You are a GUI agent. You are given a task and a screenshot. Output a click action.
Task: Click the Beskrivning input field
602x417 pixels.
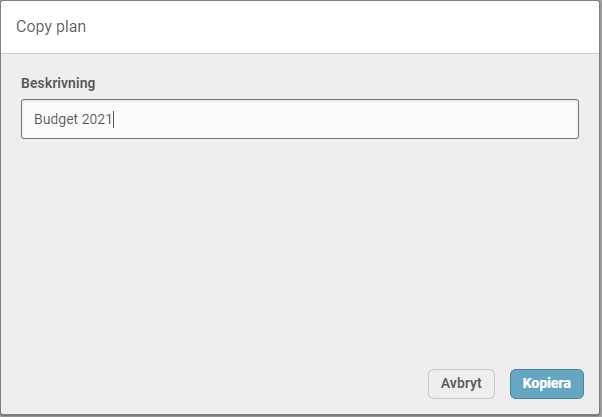pos(299,119)
